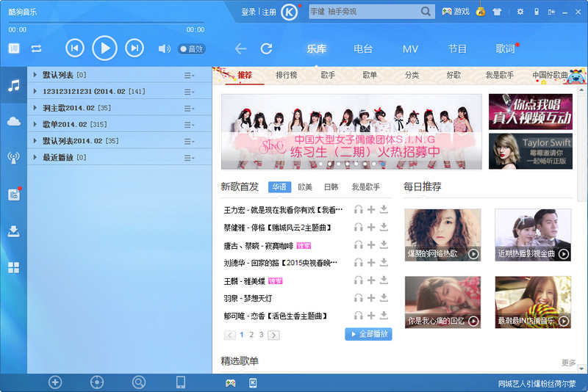The height and width of the screenshot is (392, 588).
Task: Select the 排行榜 sub-tab
Action: pos(286,76)
